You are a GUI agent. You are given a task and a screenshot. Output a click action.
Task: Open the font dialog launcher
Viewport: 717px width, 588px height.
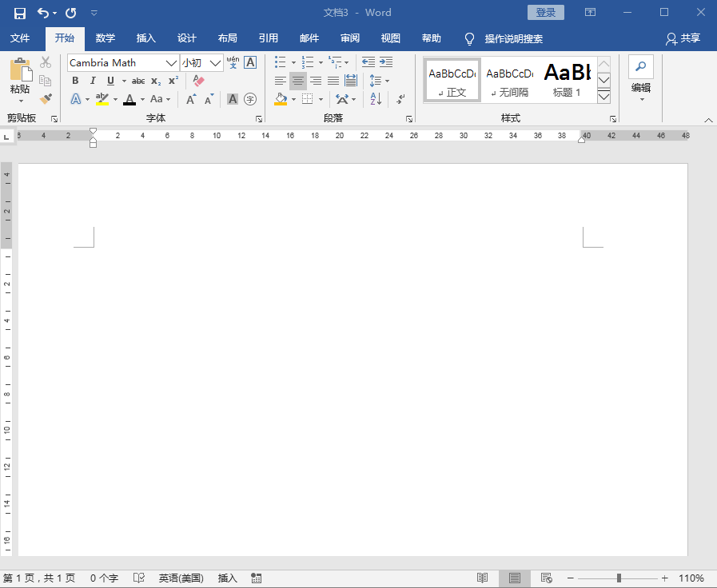click(x=259, y=119)
